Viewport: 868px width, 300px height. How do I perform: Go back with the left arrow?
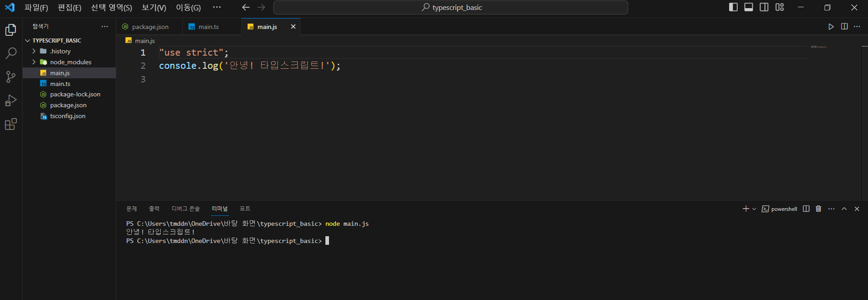tap(246, 7)
